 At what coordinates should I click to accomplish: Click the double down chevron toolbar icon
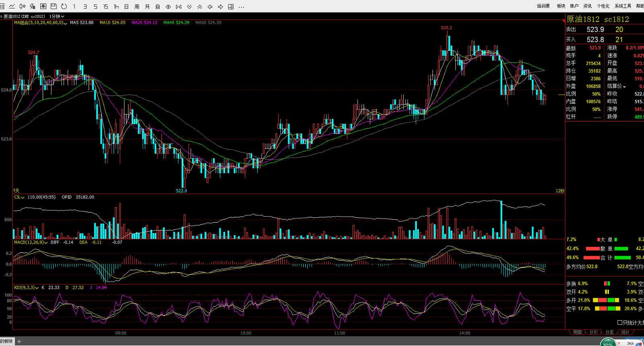point(189,7)
